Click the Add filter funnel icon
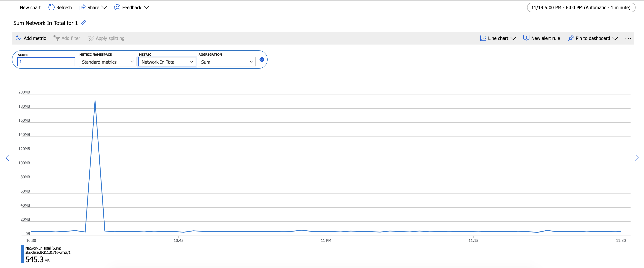This screenshot has width=644, height=268. 57,38
